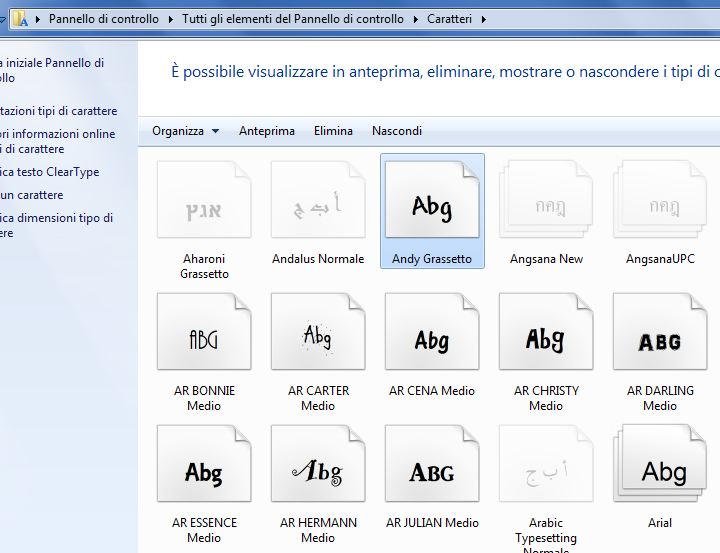Select the AR CENA Medio font icon

click(x=432, y=331)
